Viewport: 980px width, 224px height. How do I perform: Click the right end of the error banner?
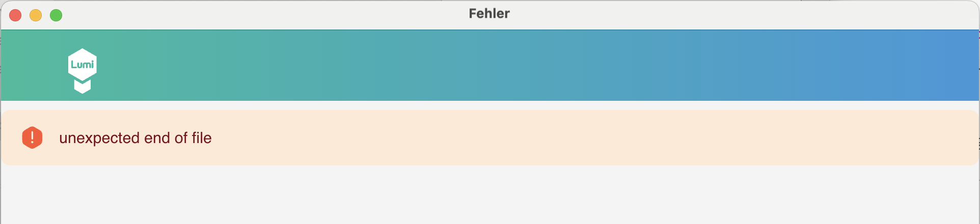coord(947,138)
